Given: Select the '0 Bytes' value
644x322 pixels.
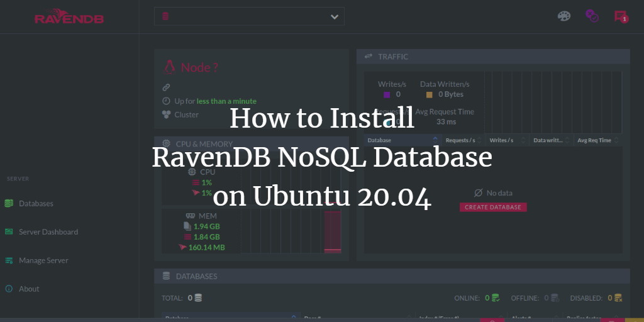Looking at the screenshot, I should coord(450,94).
